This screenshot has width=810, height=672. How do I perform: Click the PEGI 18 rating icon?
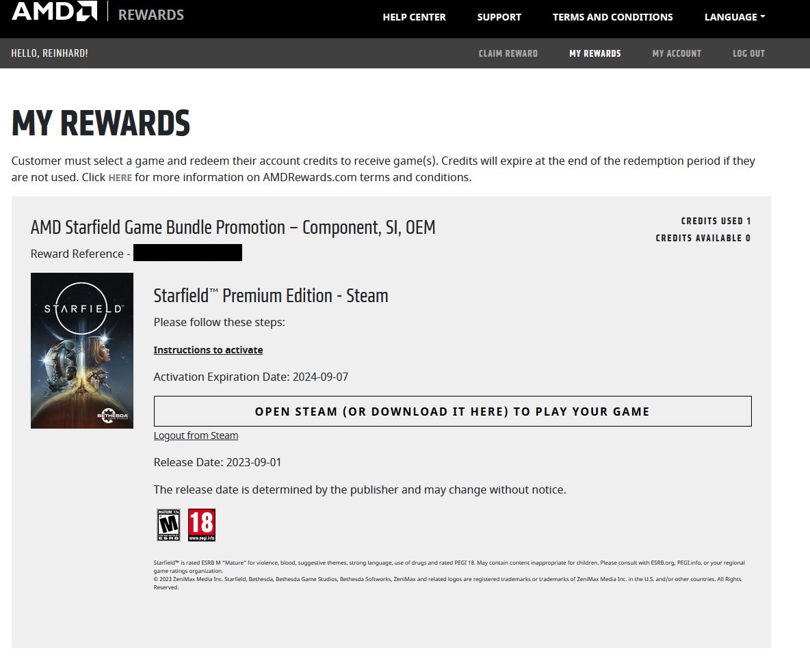(201, 525)
